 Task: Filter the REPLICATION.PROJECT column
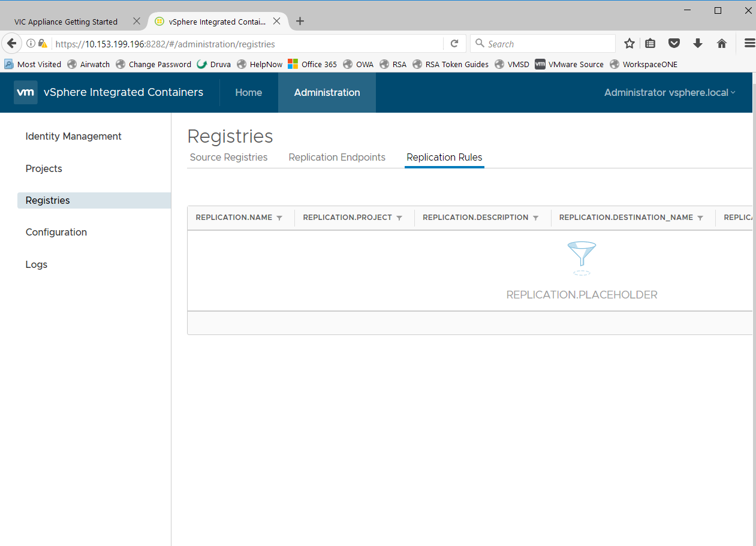click(399, 218)
